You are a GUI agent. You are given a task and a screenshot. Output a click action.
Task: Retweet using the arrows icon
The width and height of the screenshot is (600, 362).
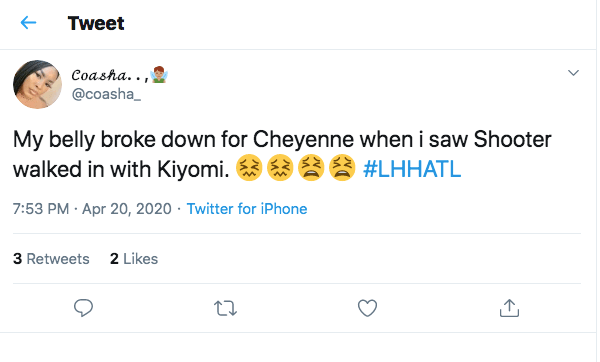tap(225, 308)
